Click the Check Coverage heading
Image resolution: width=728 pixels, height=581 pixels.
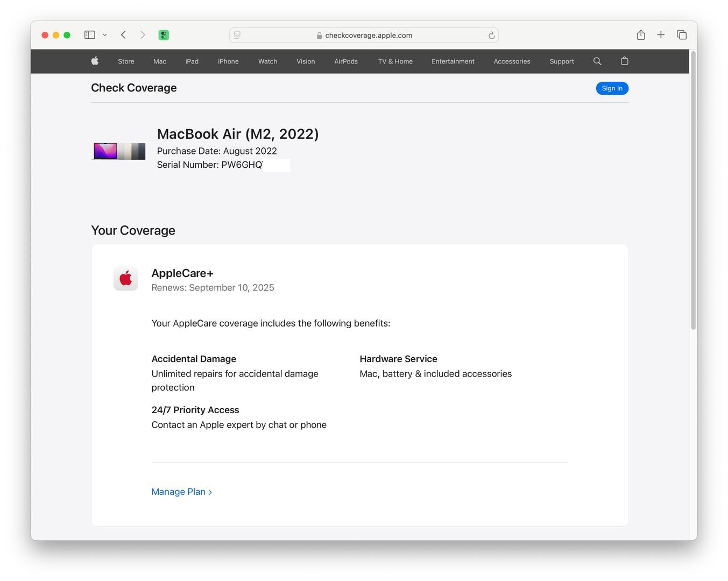[134, 88]
